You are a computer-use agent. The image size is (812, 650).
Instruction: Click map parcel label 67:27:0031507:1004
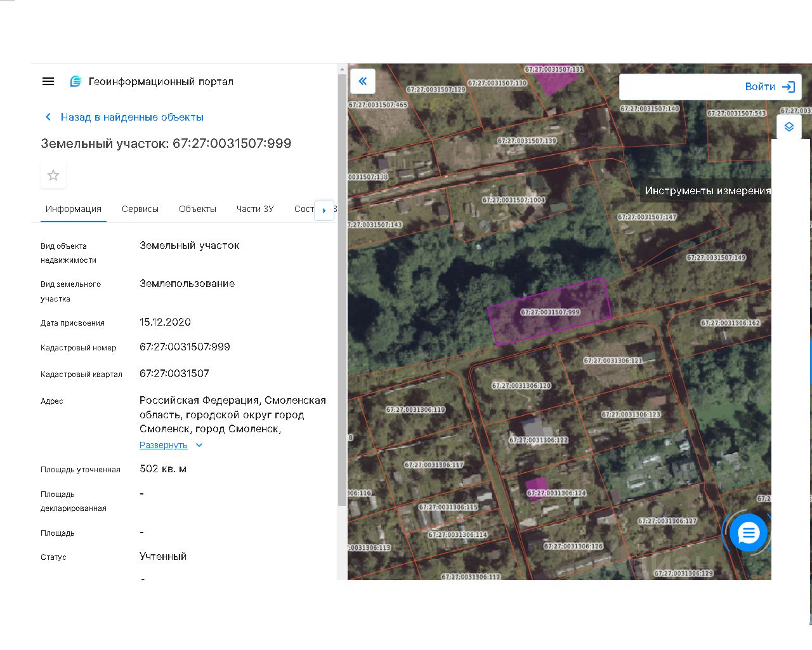[513, 200]
